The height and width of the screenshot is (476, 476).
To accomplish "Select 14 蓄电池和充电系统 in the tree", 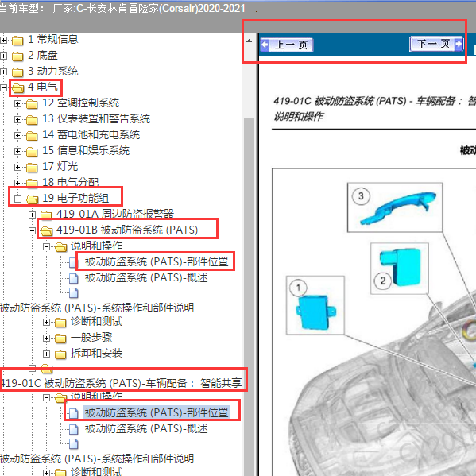I will click(x=91, y=134).
